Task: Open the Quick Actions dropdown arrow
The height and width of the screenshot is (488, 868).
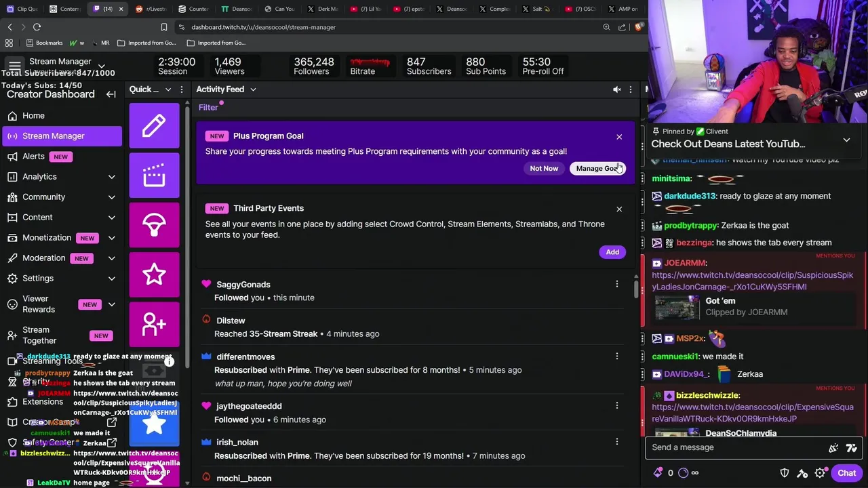Action: pyautogui.click(x=168, y=89)
